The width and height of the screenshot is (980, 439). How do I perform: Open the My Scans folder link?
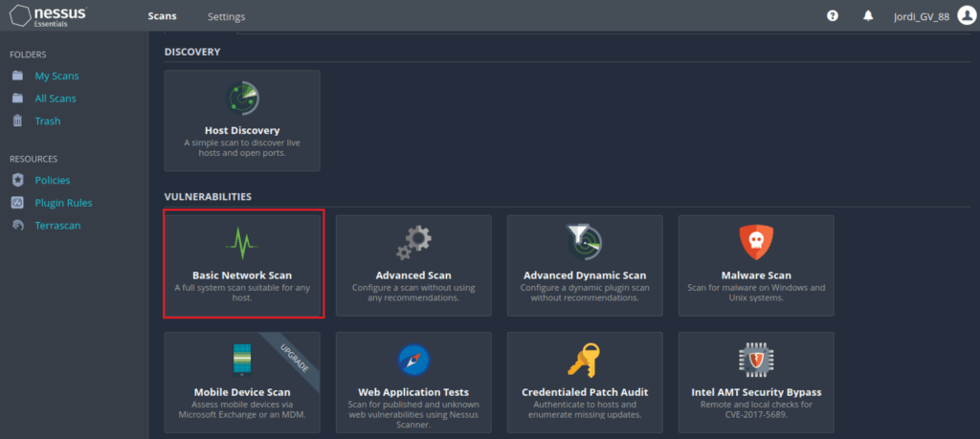(56, 77)
